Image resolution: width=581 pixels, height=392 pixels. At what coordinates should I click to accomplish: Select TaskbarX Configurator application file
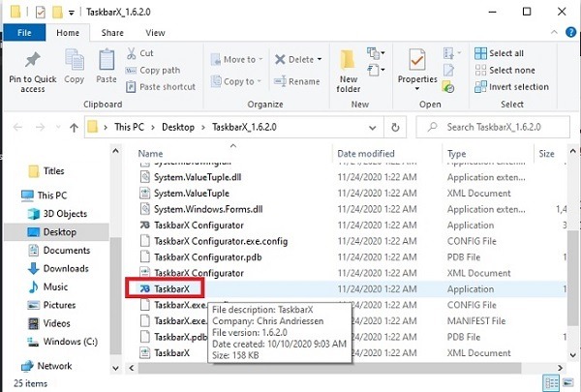coord(192,226)
